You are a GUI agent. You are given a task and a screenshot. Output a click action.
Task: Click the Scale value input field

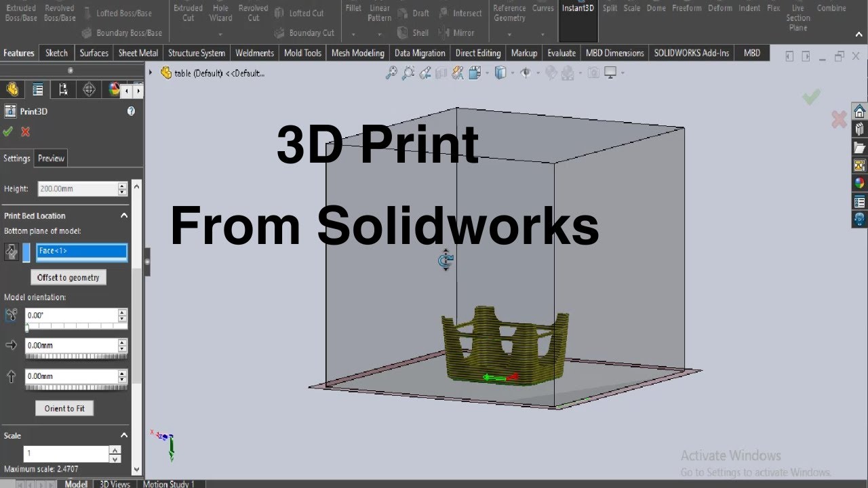(x=66, y=453)
